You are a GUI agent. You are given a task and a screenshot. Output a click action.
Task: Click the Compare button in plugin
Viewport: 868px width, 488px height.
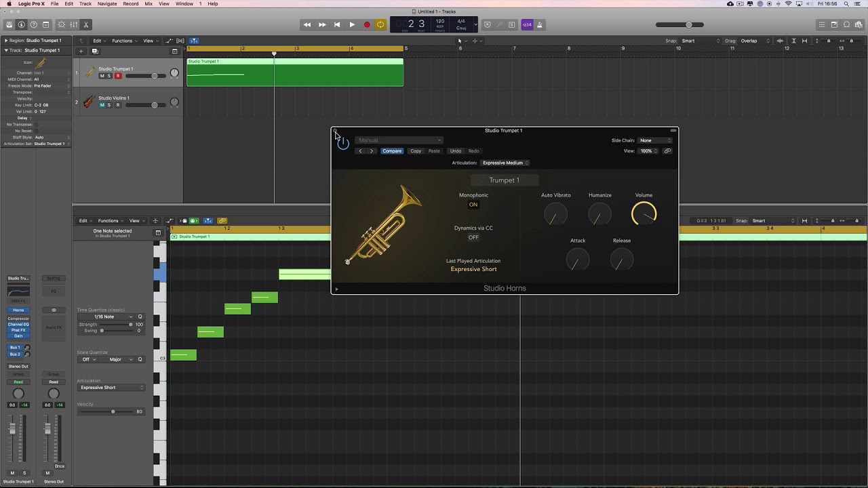click(x=392, y=151)
